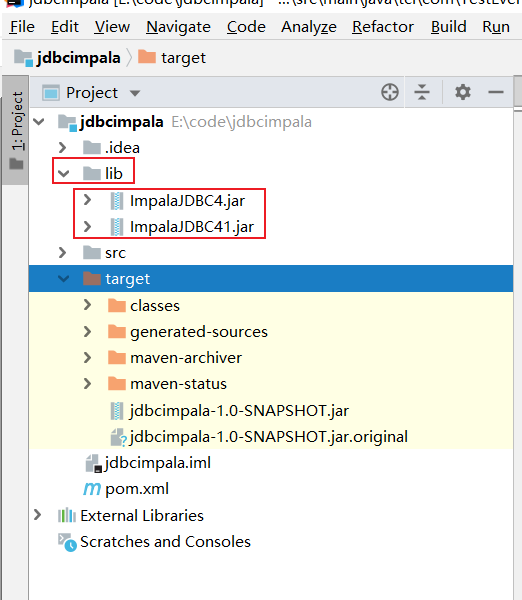Expand ImpalaJDBC41.jar contents
The image size is (522, 600).
87,227
